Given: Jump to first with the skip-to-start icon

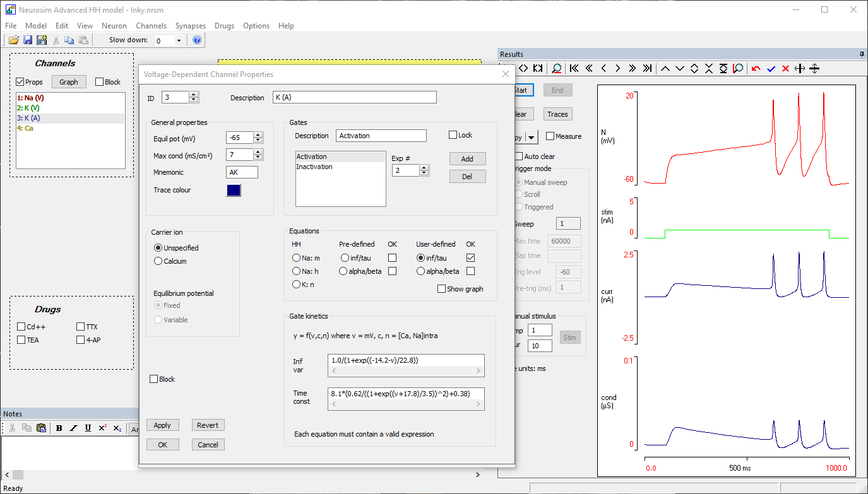Looking at the screenshot, I should coord(574,69).
